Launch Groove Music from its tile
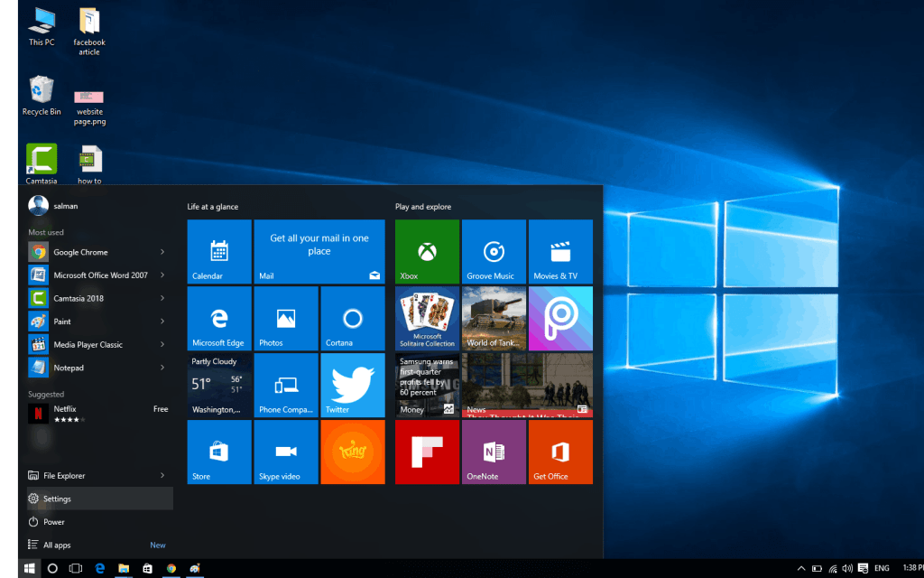 point(493,251)
